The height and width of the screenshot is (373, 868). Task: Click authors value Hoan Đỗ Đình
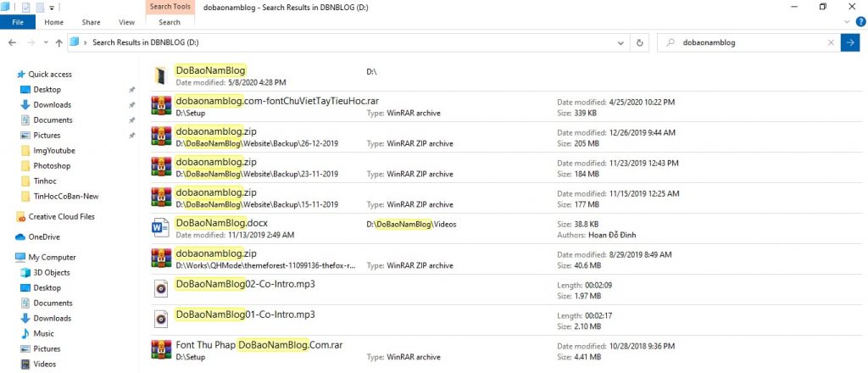point(612,235)
